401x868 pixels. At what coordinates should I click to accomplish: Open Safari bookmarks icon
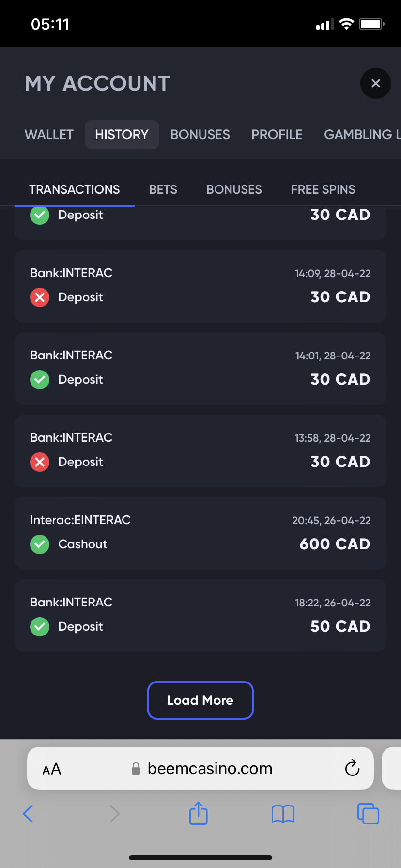click(x=283, y=814)
